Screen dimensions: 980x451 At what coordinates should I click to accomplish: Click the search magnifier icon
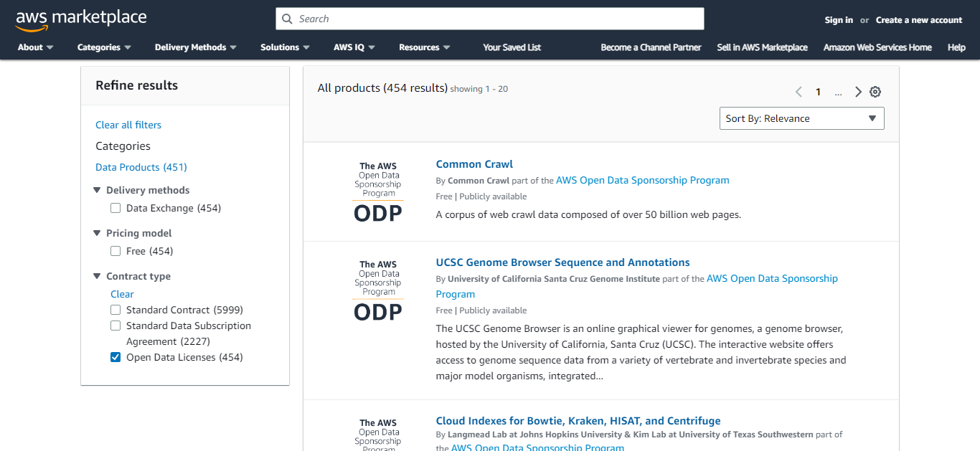pos(288,19)
